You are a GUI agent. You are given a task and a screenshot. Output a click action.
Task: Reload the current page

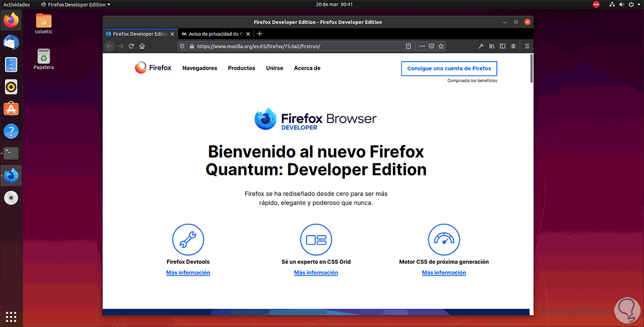coord(131,46)
